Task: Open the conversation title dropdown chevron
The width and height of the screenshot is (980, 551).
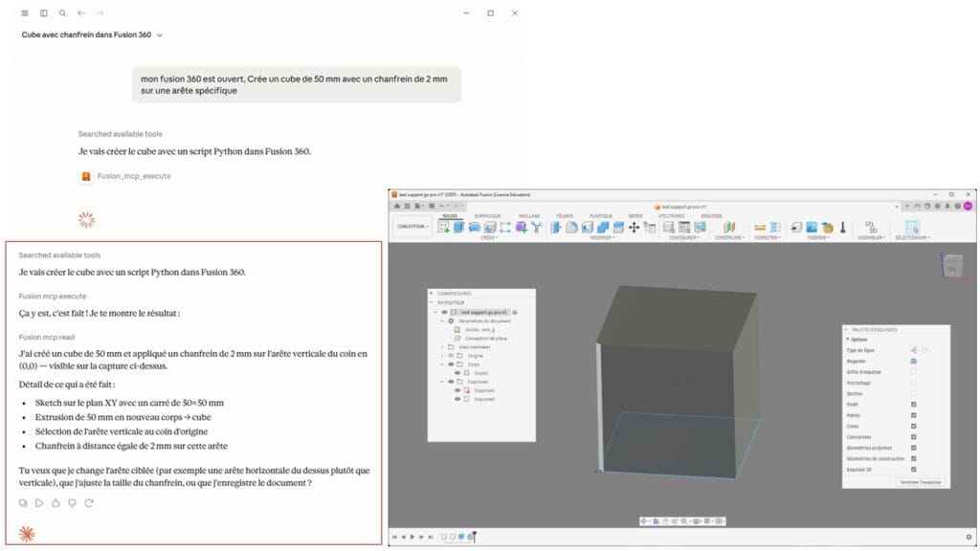Action: (160, 35)
